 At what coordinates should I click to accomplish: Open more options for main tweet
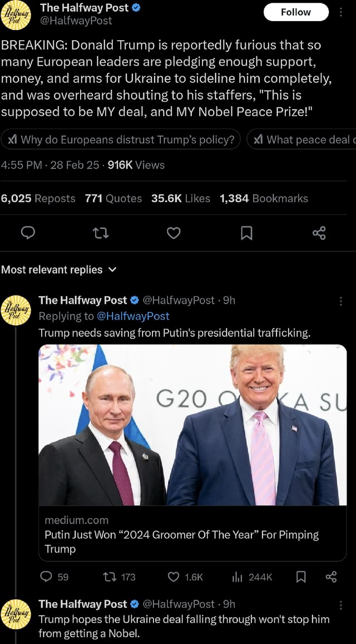tap(340, 12)
